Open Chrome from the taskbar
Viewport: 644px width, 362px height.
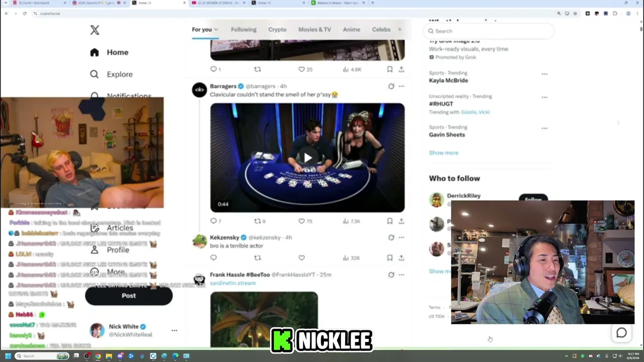click(x=98, y=356)
